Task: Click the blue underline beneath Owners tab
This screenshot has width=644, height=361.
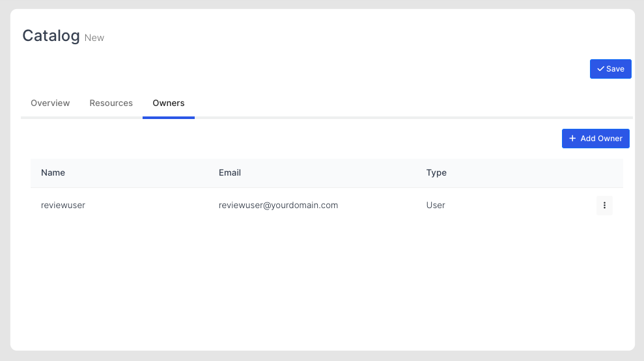Action: pyautogui.click(x=169, y=118)
